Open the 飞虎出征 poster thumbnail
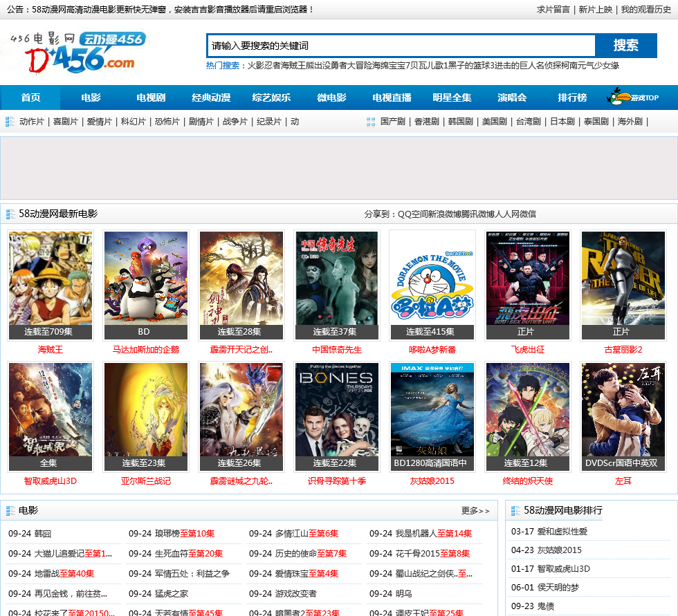Viewport: 678px width, 616px height. click(527, 285)
